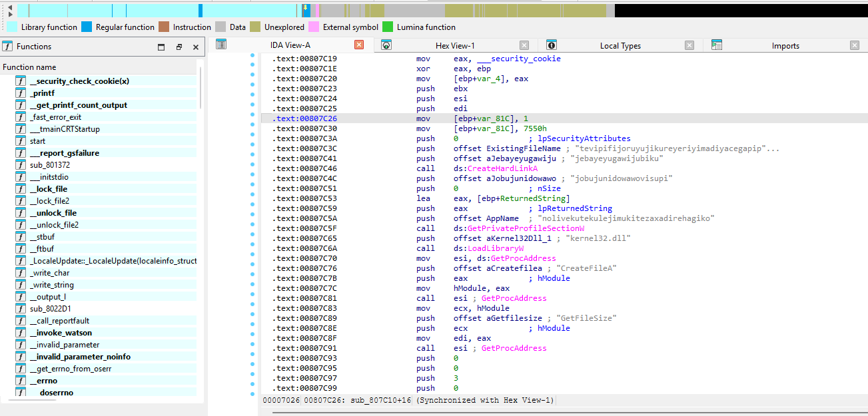Click the Lumina function legend swatch
868x416 pixels.
coord(388,27)
